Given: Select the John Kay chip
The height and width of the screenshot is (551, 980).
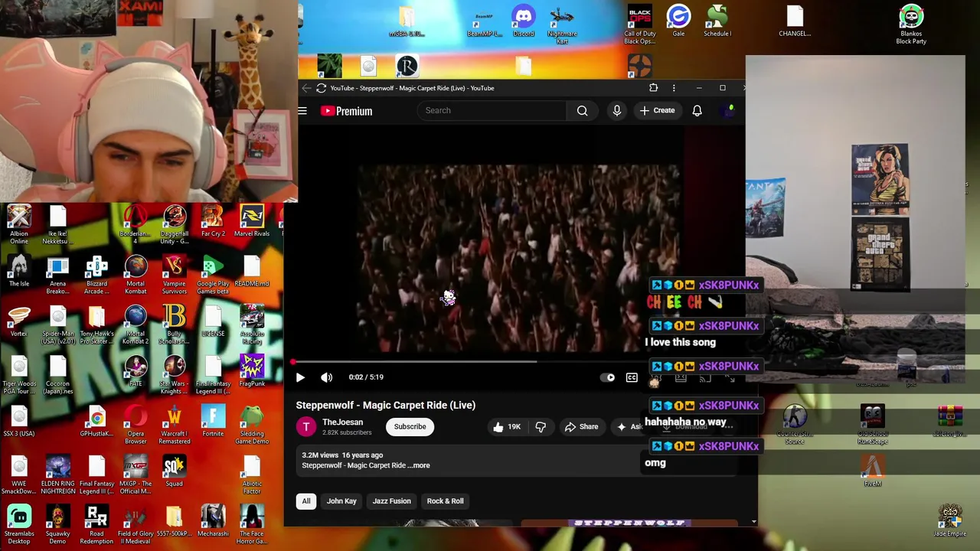Looking at the screenshot, I should click(x=341, y=501).
